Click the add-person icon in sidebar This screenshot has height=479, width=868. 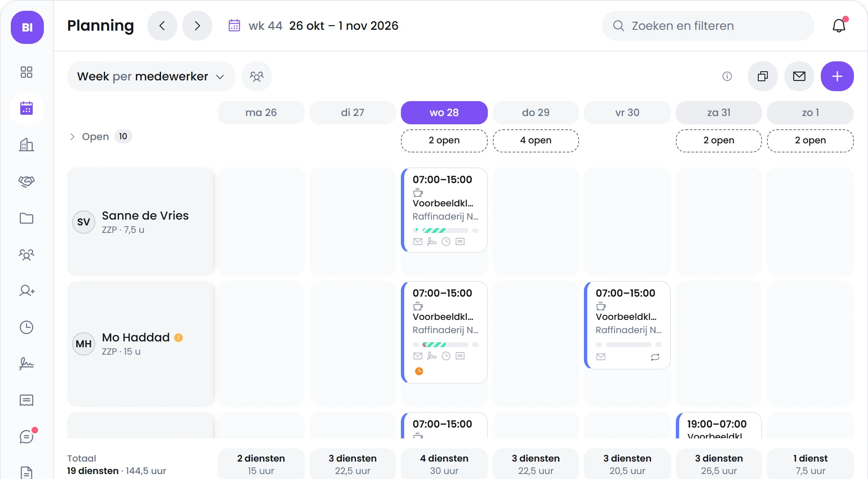27,290
